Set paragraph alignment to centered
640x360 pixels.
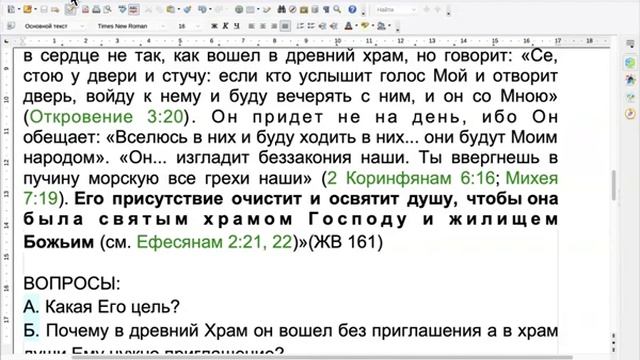tap(263, 26)
